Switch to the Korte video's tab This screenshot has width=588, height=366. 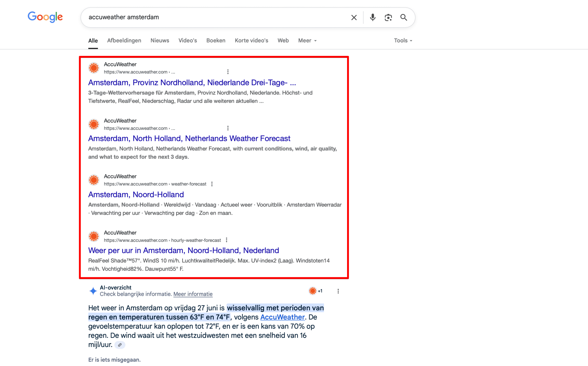click(x=252, y=40)
